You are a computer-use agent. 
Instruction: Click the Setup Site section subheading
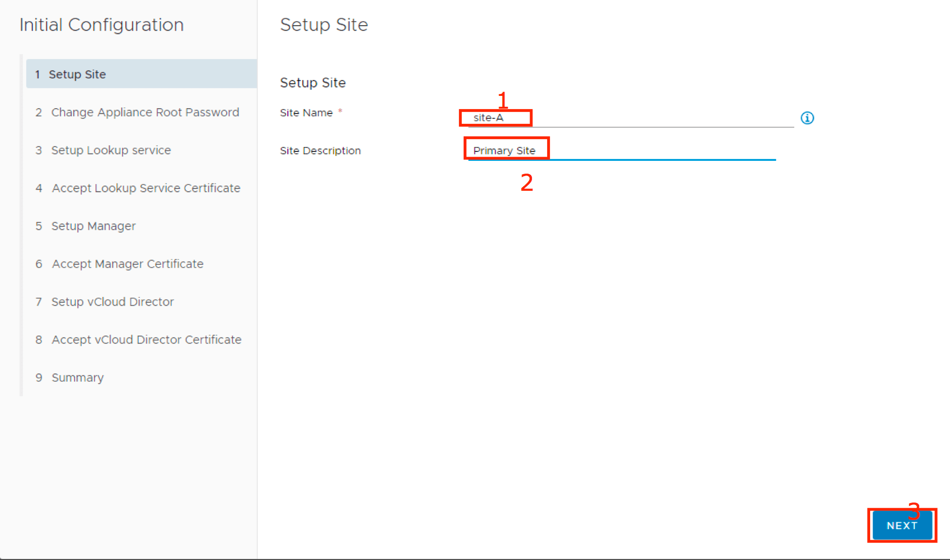coord(313,83)
